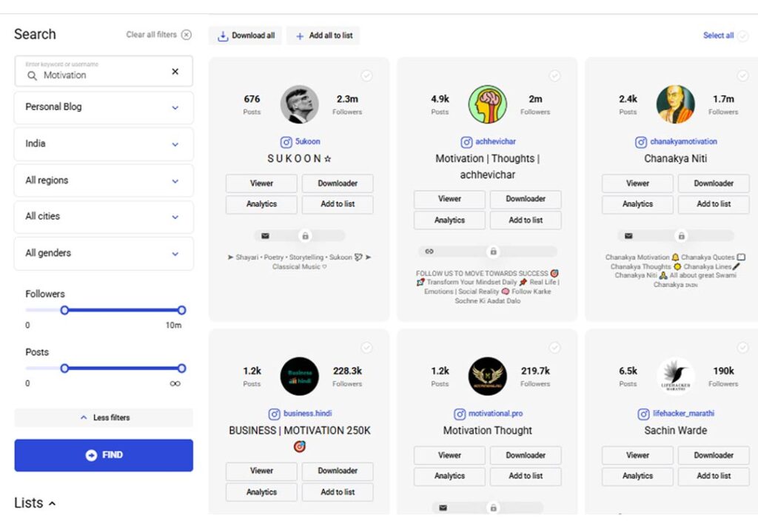
Task: Click the link icon under achhevichar card
Action: click(x=429, y=252)
